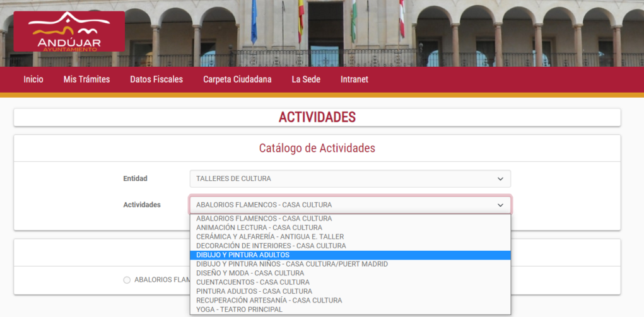Click the ACTIVIDADES page heading
Viewport: 644px width, 317px height.
pyautogui.click(x=317, y=117)
